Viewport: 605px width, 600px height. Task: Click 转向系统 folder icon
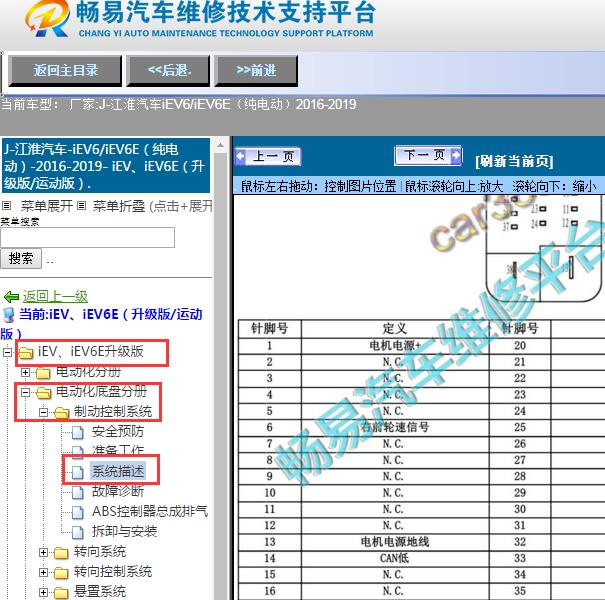click(61, 553)
